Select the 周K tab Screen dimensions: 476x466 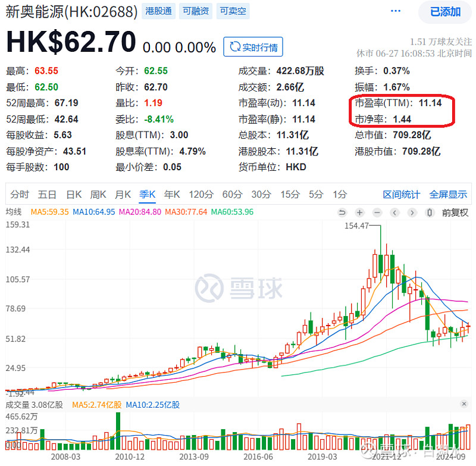[x=98, y=194]
